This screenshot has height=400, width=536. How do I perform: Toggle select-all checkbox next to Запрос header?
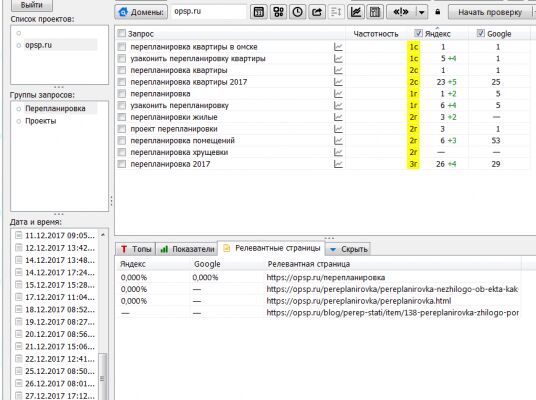click(x=121, y=34)
